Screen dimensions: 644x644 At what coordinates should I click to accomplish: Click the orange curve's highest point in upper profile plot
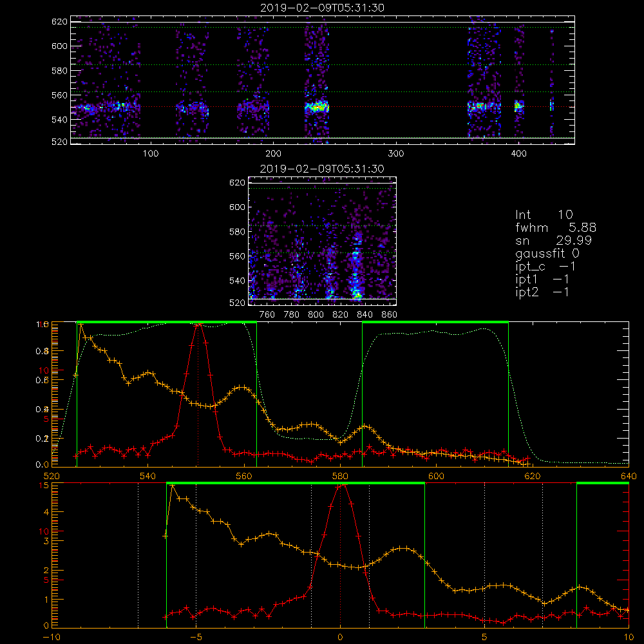(81, 325)
